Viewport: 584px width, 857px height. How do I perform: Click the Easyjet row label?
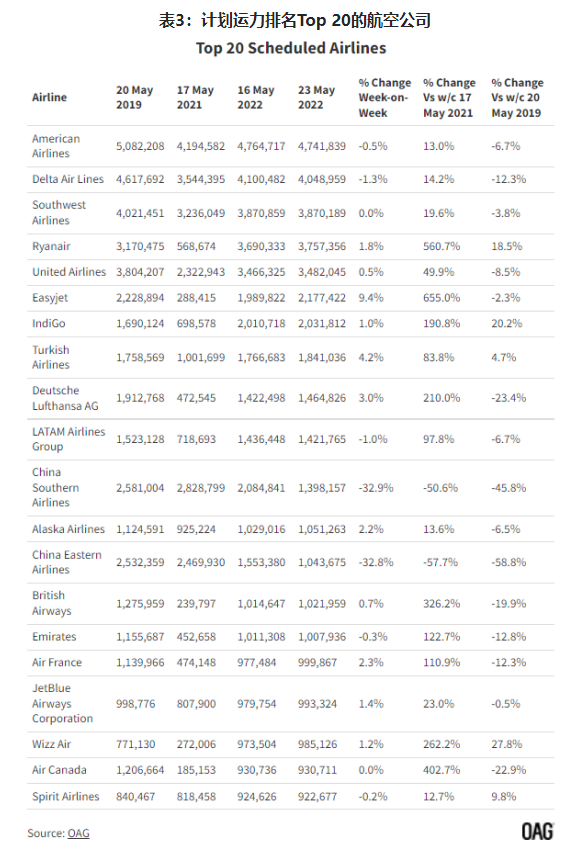coord(50,298)
